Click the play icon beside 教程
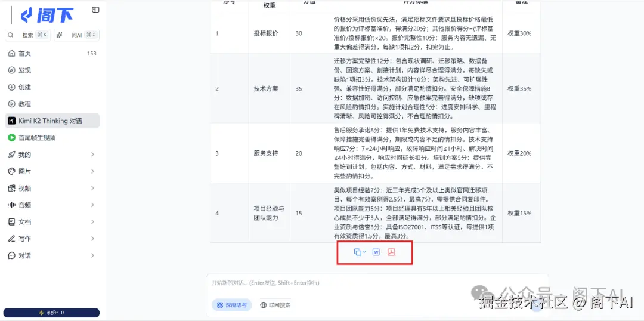The width and height of the screenshot is (644, 321). pos(11,104)
